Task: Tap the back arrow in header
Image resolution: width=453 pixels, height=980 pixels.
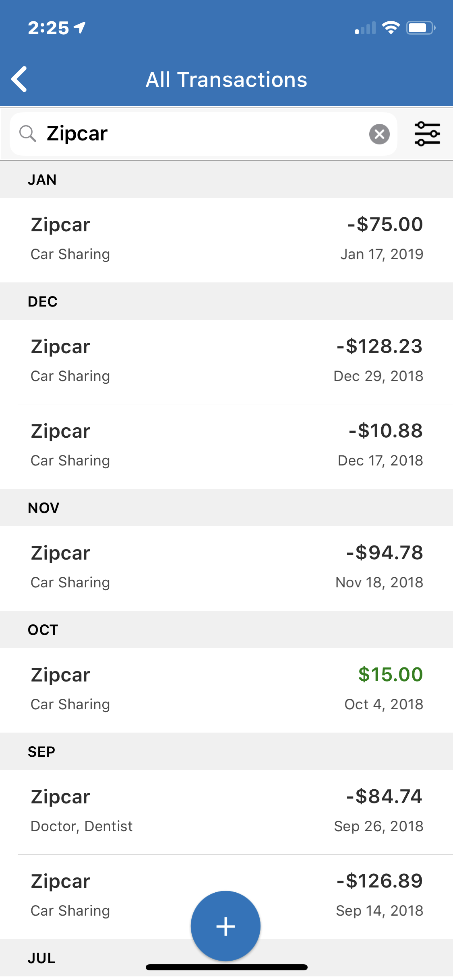Action: [19, 79]
